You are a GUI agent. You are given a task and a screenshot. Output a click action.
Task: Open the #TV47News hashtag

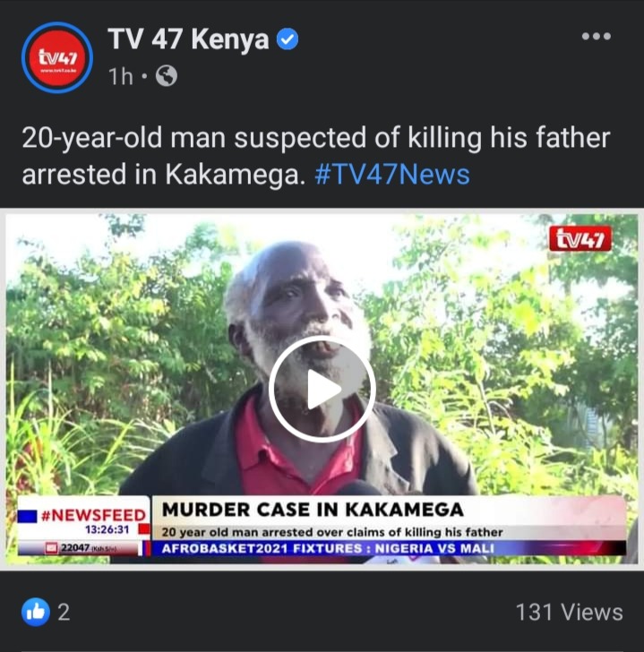(x=392, y=175)
